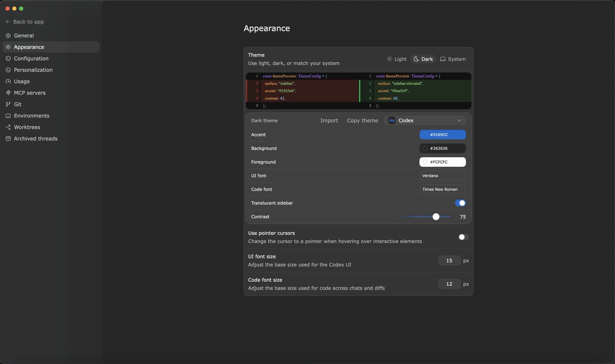Open the Accent color swatch #0169CC
The image size is (615, 364).
tap(443, 134)
